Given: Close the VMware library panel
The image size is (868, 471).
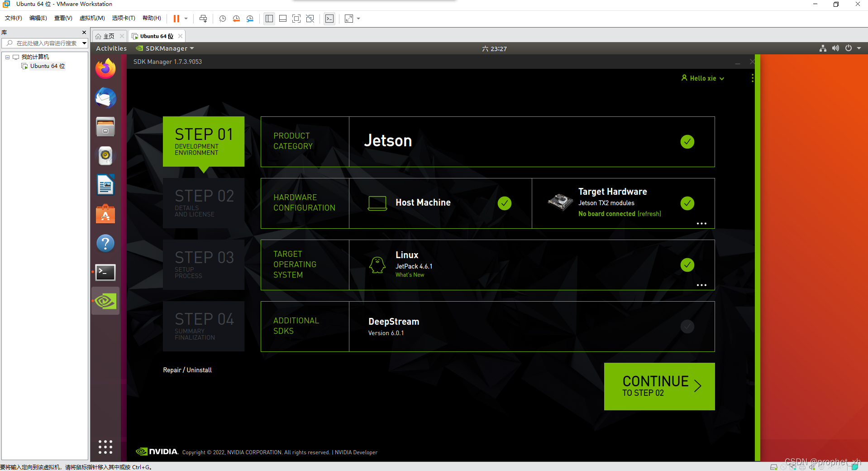Looking at the screenshot, I should point(84,33).
